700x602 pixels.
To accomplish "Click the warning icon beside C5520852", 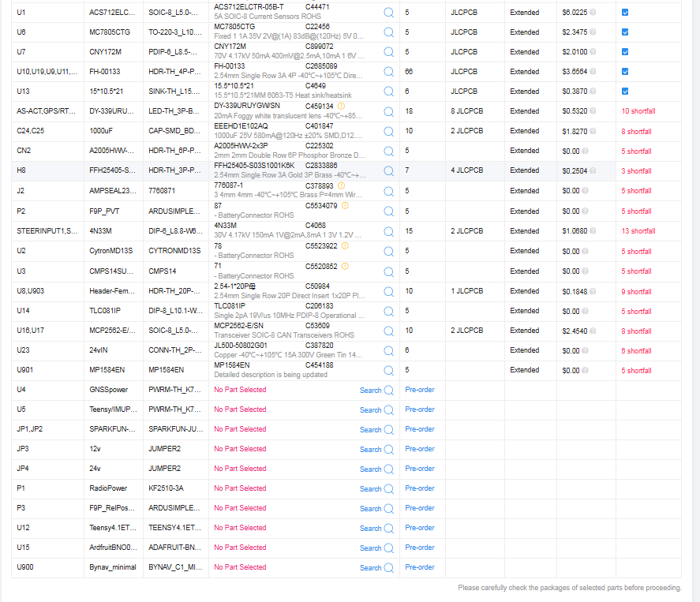I will pos(345,267).
